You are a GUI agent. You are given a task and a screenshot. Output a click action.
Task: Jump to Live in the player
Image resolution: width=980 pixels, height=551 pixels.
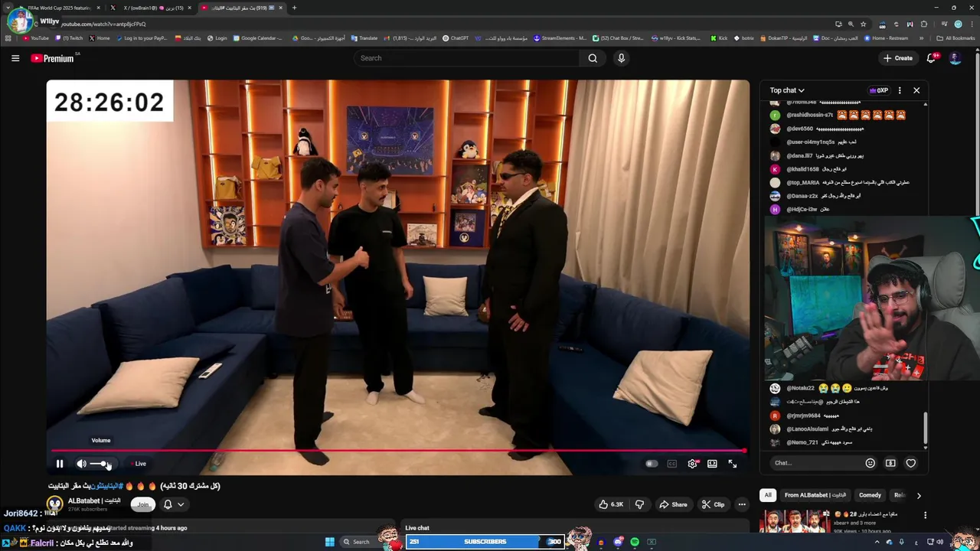[139, 464]
